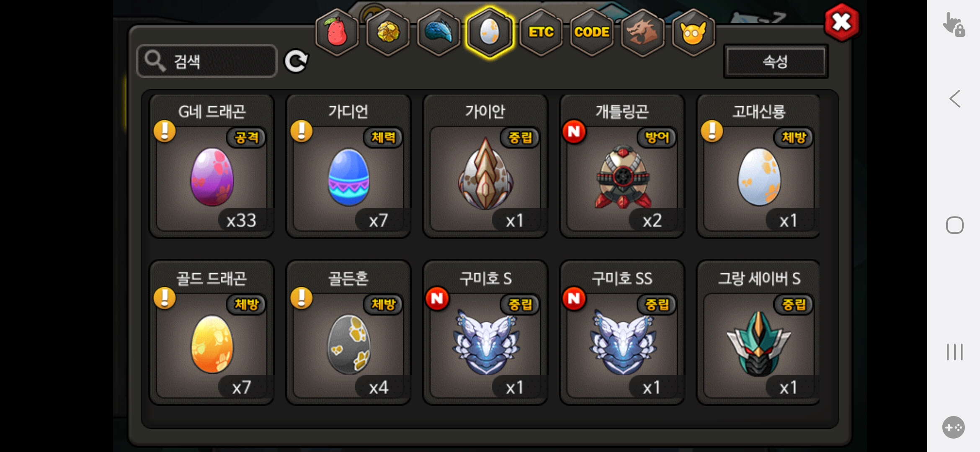Click the 검색 search input field
The height and width of the screenshot is (452, 980).
click(207, 61)
